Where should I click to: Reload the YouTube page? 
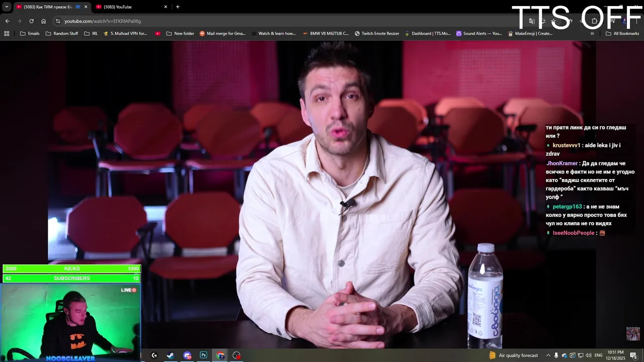point(31,21)
